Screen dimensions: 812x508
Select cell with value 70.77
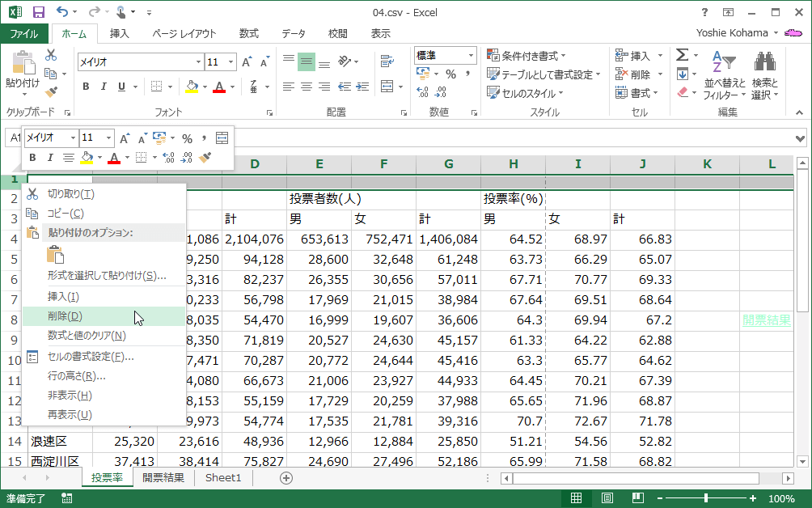point(578,280)
